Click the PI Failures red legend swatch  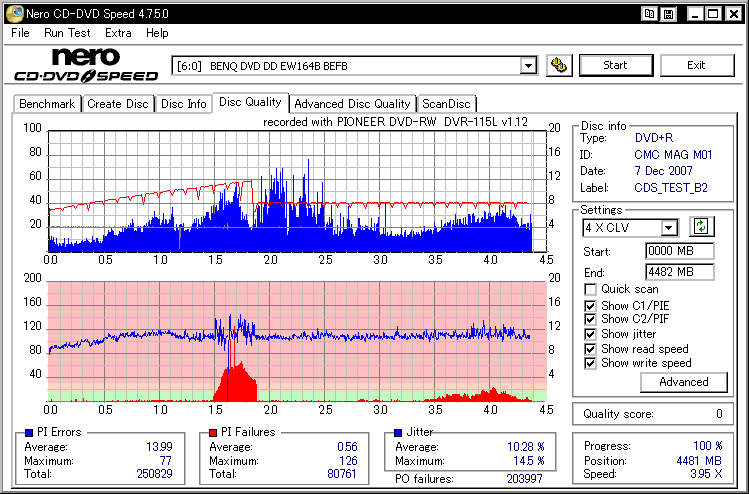213,433
